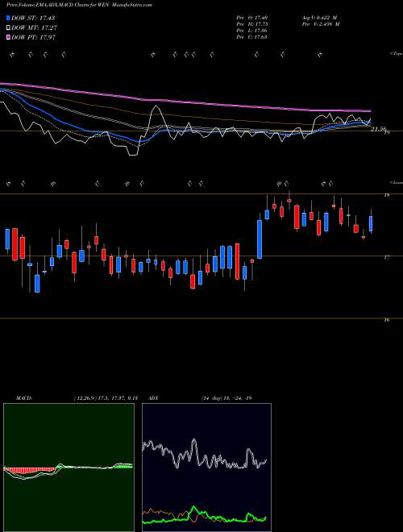Select the 'DOW ST: 17.43' legend text
The width and height of the screenshot is (403, 532).
click(x=33, y=18)
